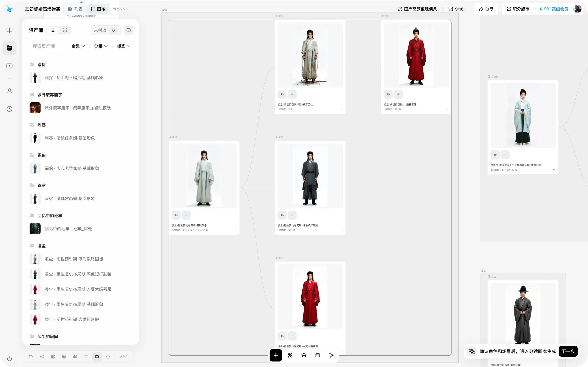Viewport: 588px width, 367px height.
Task: Select the pointer arrow tool in canvas toolbar
Action: [331, 355]
